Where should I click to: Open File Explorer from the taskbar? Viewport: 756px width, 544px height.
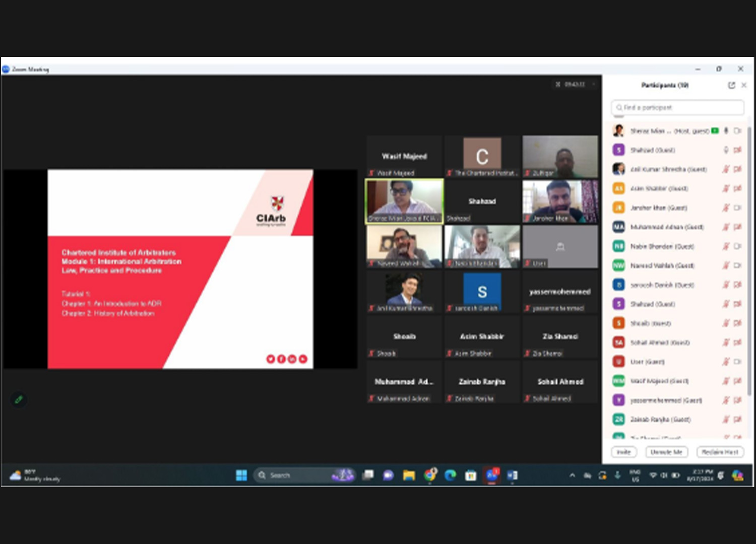[x=409, y=475]
